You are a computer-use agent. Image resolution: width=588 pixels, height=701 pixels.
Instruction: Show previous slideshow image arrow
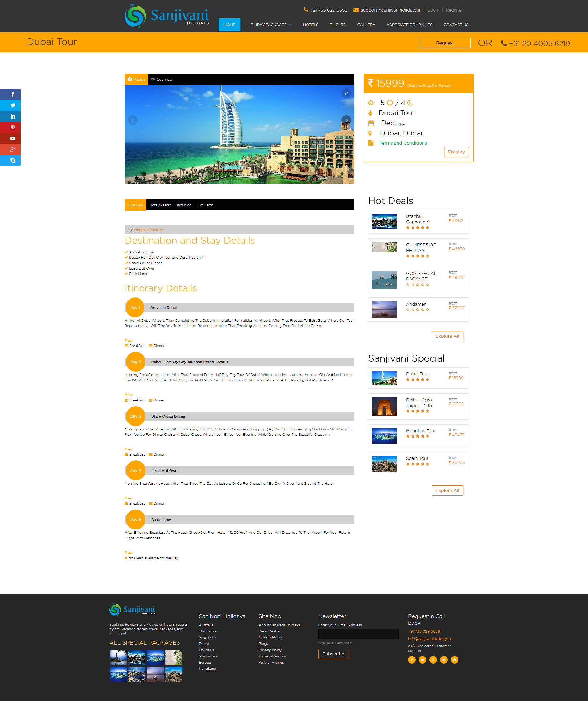pyautogui.click(x=133, y=120)
